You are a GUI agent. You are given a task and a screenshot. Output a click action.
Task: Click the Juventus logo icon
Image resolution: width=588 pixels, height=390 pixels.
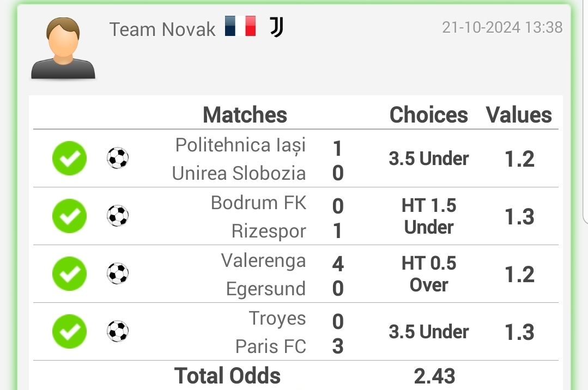(276, 27)
